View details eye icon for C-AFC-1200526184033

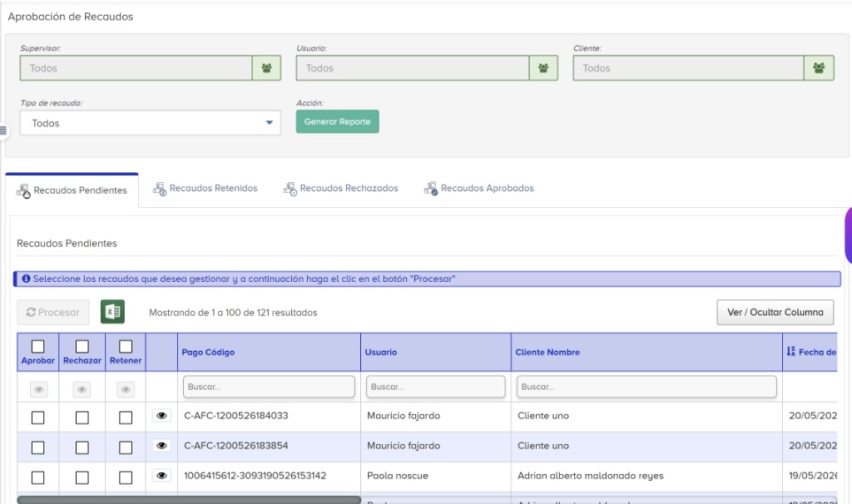tap(161, 416)
